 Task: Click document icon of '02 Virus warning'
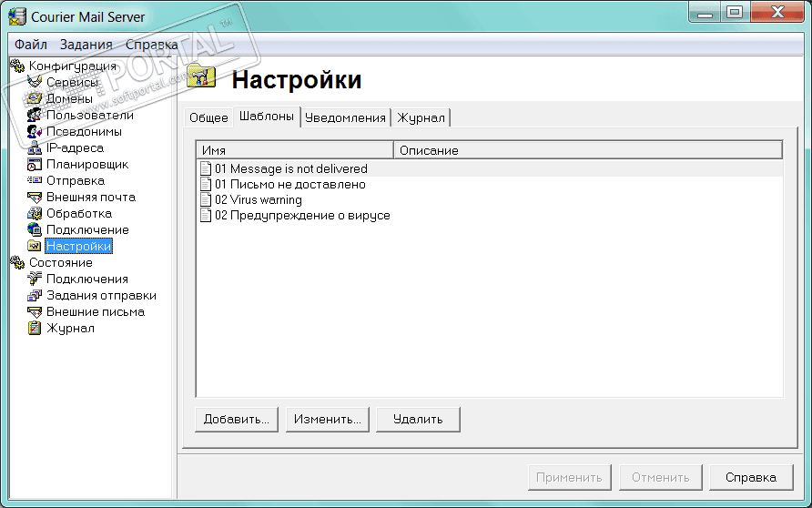pyautogui.click(x=206, y=200)
